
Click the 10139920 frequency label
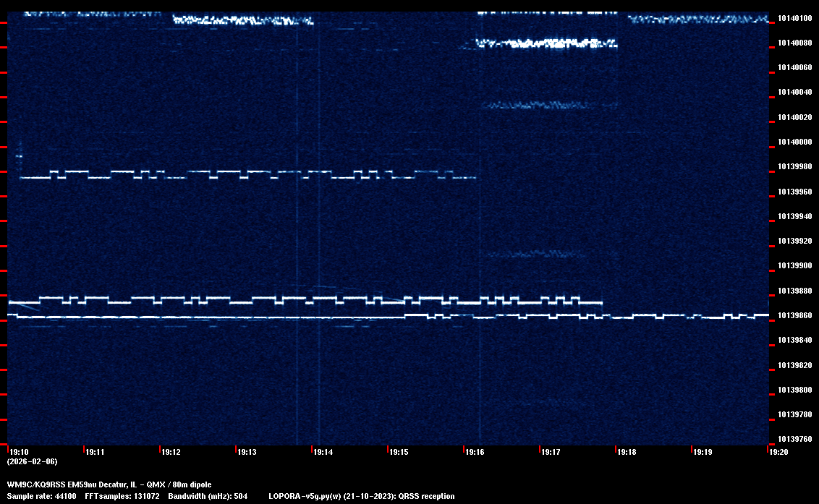[x=794, y=241]
